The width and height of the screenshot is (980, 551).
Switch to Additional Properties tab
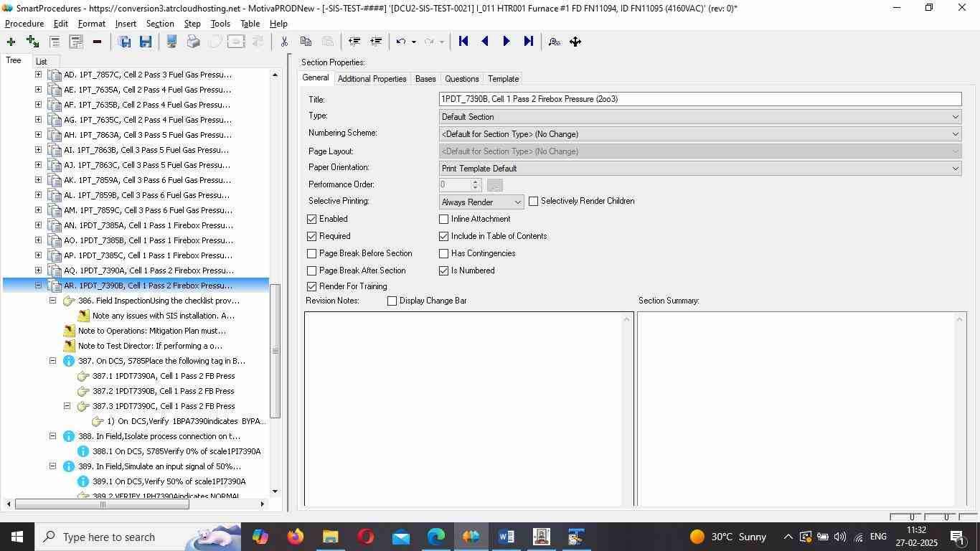tap(372, 79)
